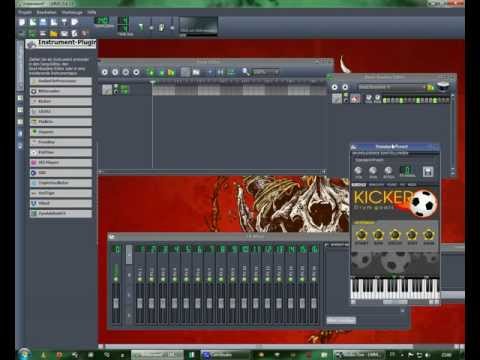Screen dimensions: 480x360
Task: Click the FX mixer master channel fader
Action: pyautogui.click(x=116, y=303)
